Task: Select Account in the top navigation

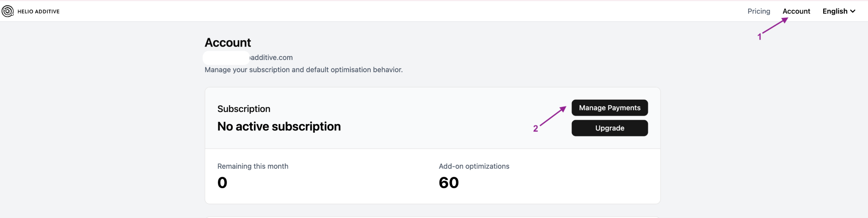Action: [x=796, y=11]
